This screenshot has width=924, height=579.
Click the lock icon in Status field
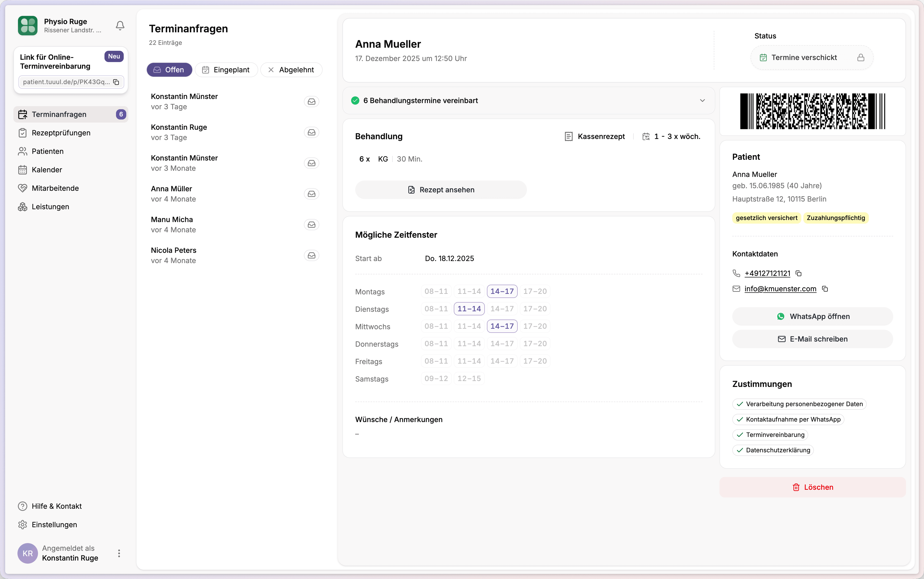(861, 57)
